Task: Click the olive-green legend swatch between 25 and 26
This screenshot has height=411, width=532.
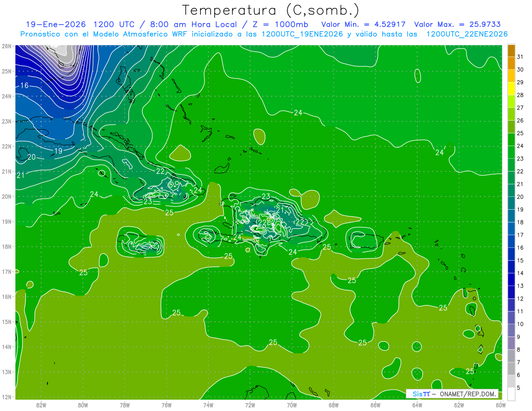Action: click(x=511, y=127)
